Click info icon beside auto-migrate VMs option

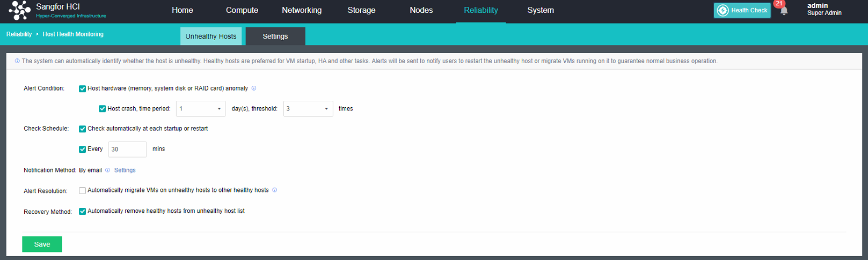[274, 190]
